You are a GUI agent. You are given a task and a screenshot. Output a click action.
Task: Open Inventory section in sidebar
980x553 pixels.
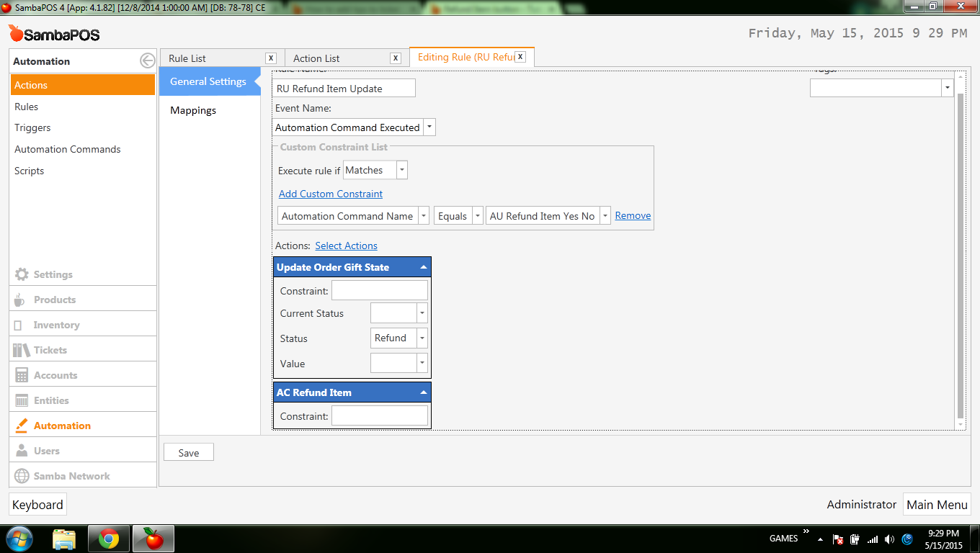pos(56,325)
